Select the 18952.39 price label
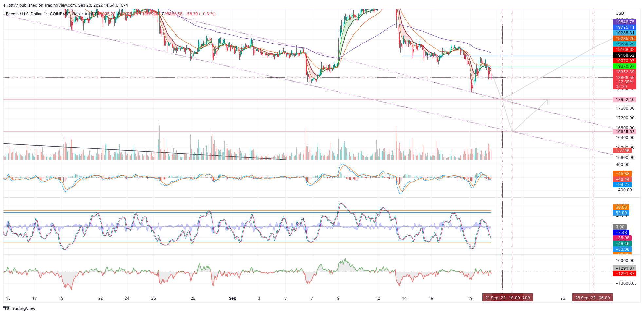644x314 pixels. coord(624,72)
